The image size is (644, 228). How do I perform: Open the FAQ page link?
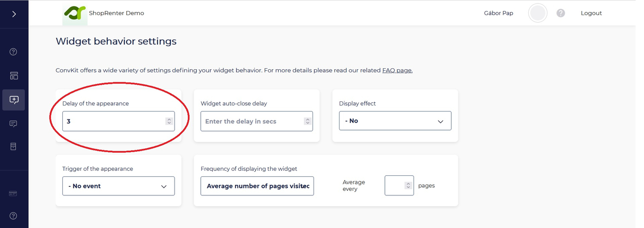[397, 70]
